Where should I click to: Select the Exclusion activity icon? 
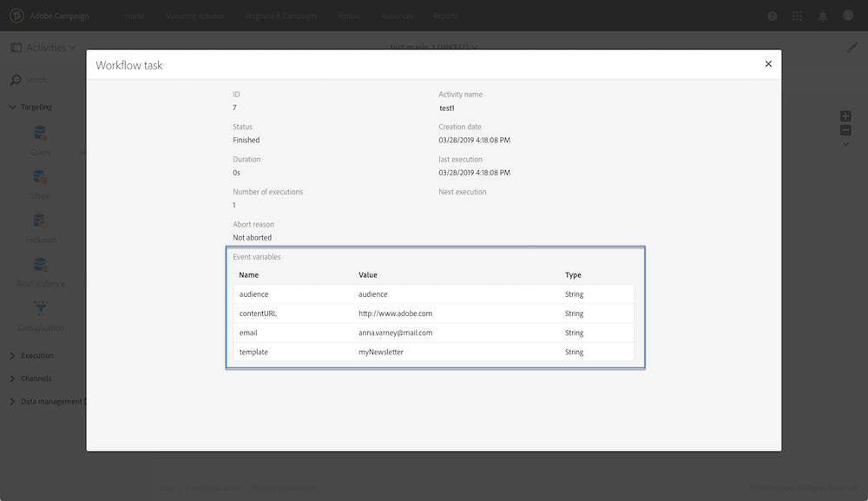41,221
